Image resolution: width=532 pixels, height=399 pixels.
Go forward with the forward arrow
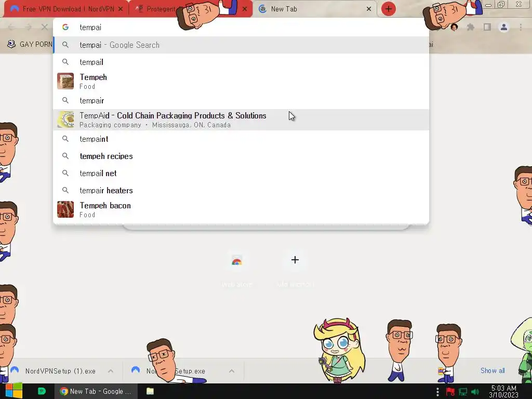28,27
